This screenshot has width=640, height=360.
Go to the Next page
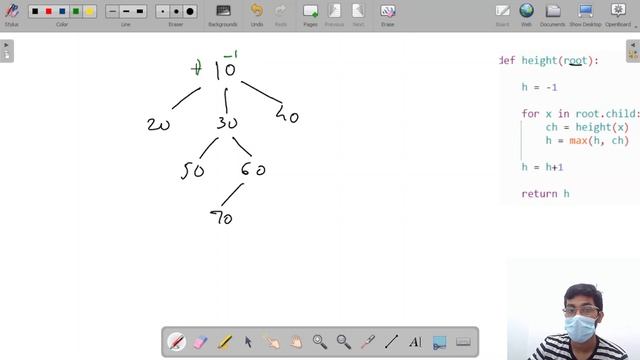(358, 15)
